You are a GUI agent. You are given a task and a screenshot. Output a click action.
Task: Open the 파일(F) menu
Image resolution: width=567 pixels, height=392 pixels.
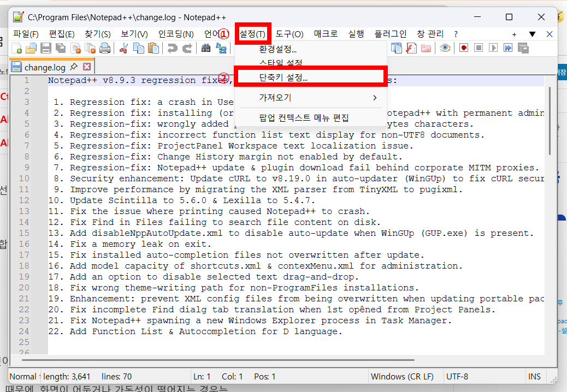[x=26, y=34]
